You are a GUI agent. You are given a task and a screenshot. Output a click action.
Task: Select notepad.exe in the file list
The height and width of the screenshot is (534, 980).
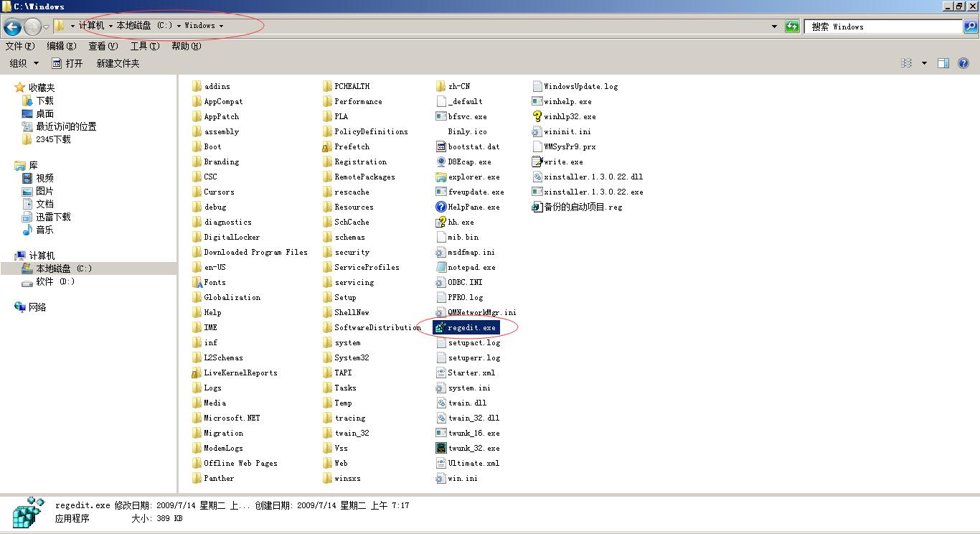(x=471, y=267)
